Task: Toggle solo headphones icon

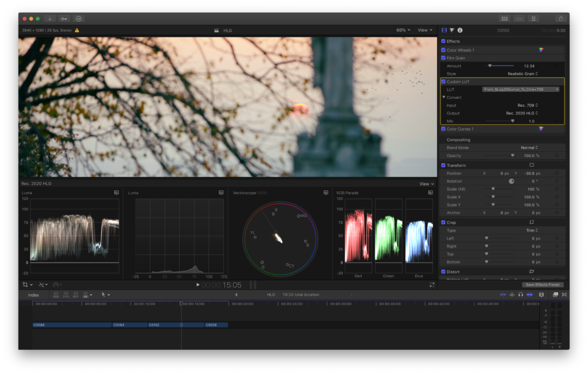Action: point(521,295)
